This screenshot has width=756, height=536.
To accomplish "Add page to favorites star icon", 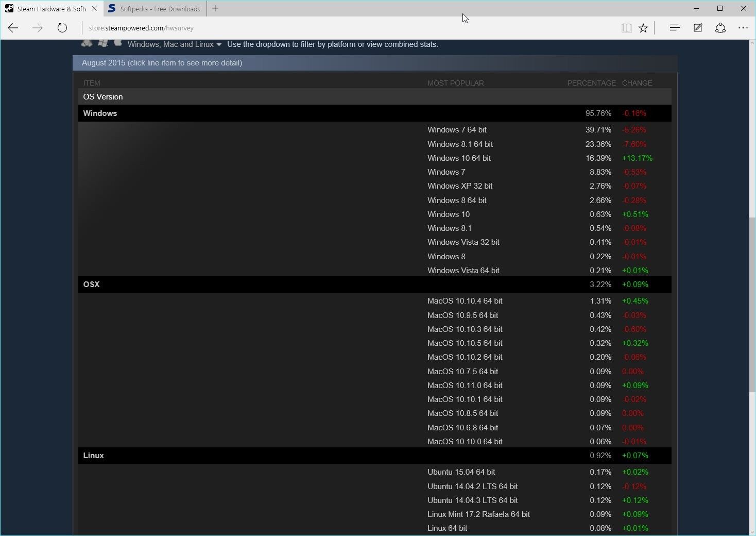I will [x=643, y=28].
